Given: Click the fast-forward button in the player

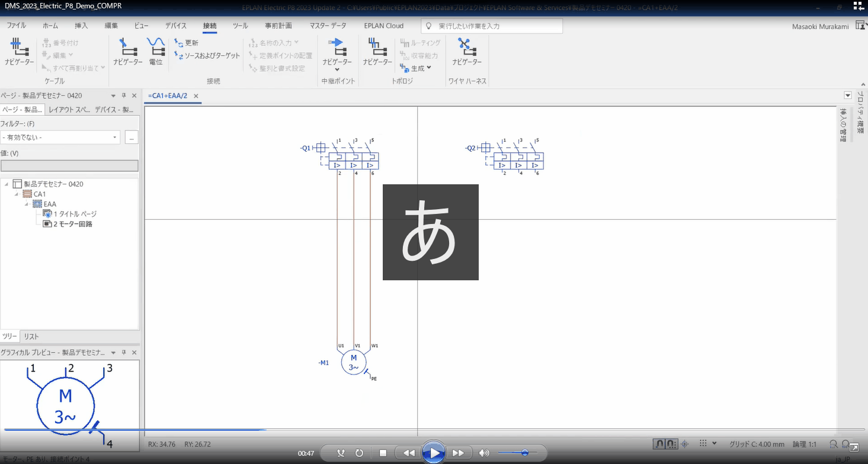Looking at the screenshot, I should pos(458,453).
